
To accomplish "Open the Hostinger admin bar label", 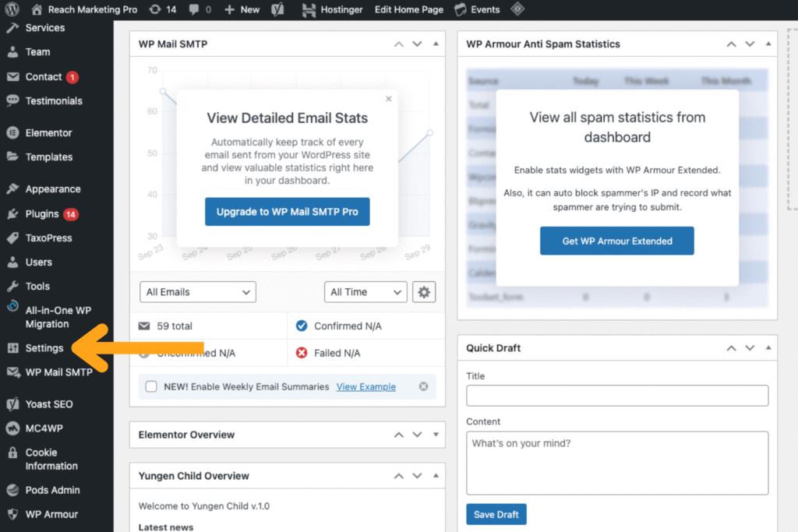I will (x=341, y=9).
